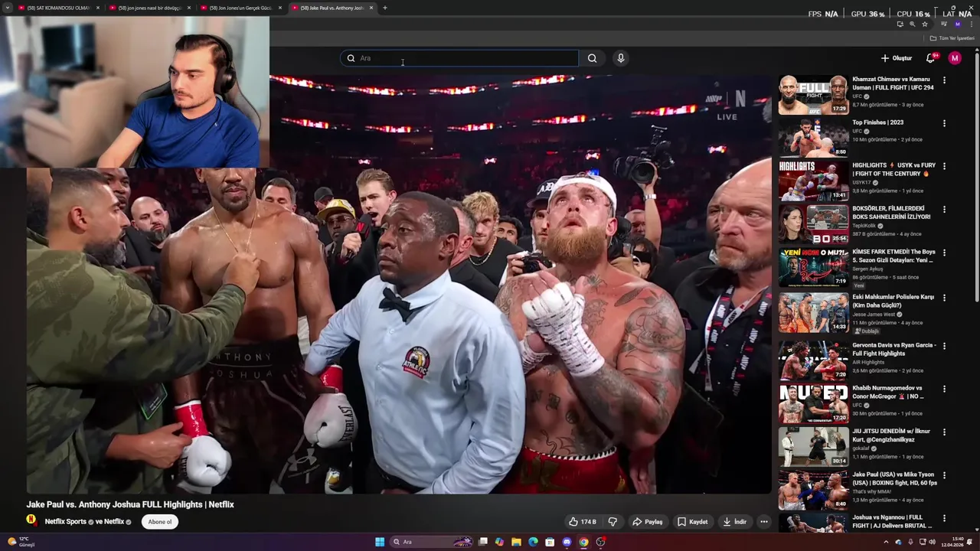Download the video with İndir
Screen dimensions: 980x551
click(734, 522)
